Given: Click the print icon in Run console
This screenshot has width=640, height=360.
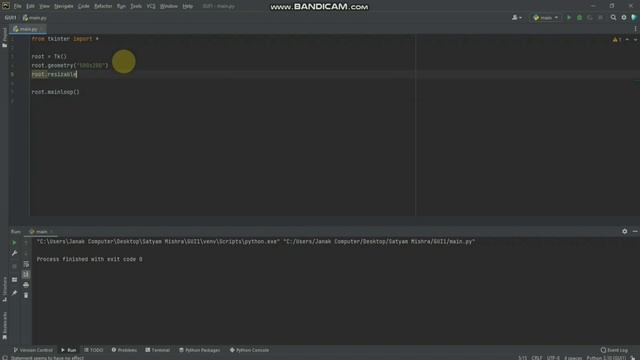Looking at the screenshot, I should 26,284.
